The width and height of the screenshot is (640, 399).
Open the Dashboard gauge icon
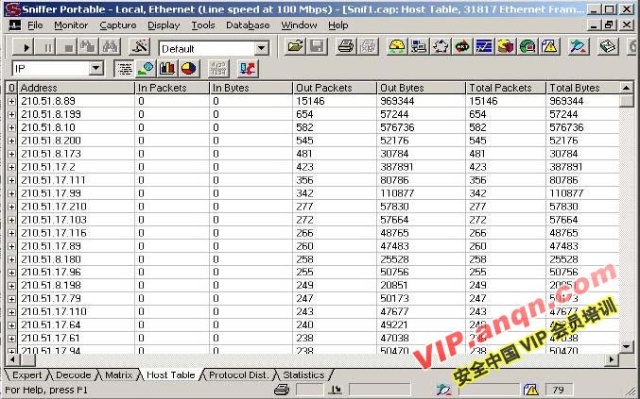tap(397, 47)
